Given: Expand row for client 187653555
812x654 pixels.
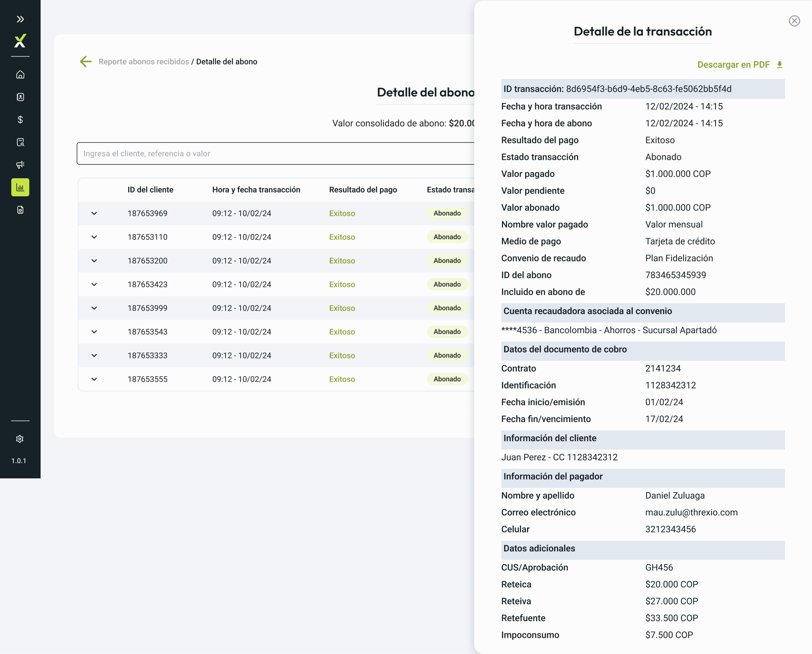Looking at the screenshot, I should [x=94, y=379].
